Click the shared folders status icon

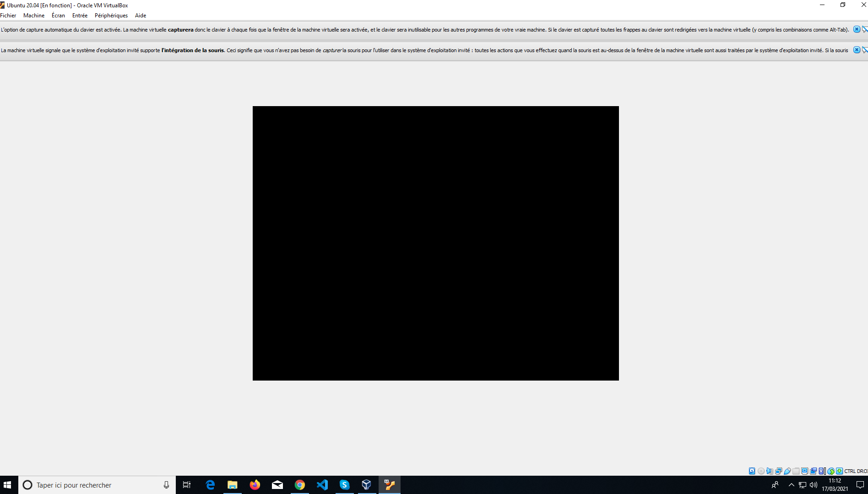[x=796, y=471]
